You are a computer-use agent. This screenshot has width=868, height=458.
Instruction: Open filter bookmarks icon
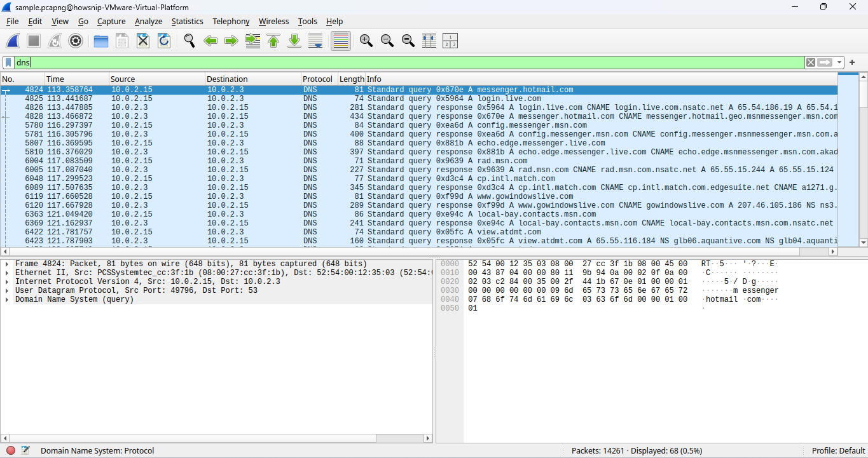(x=8, y=62)
